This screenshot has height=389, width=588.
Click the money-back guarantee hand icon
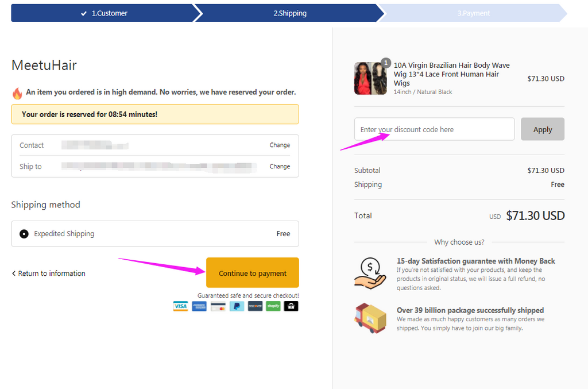point(370,274)
